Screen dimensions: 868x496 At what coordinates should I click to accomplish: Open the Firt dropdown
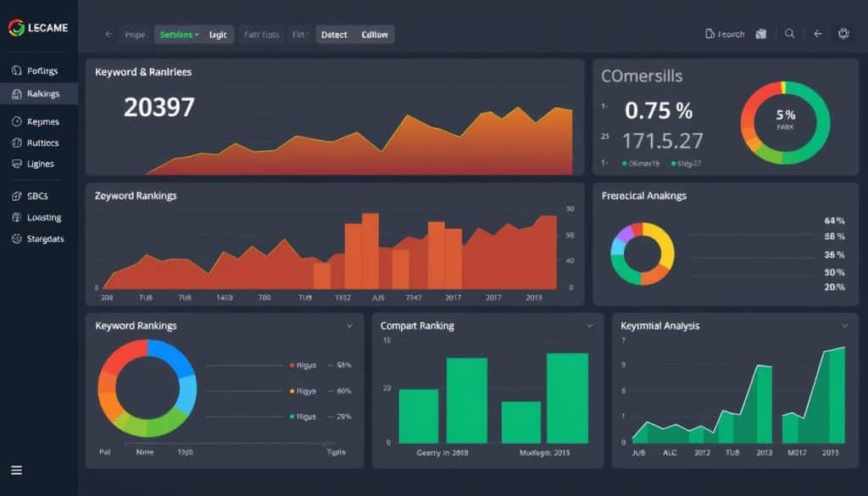click(x=299, y=34)
